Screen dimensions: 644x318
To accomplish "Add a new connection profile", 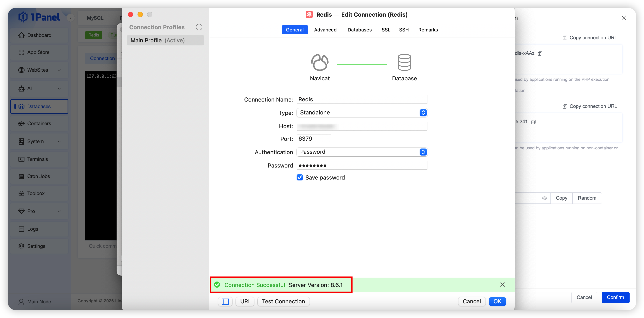I will pos(199,27).
